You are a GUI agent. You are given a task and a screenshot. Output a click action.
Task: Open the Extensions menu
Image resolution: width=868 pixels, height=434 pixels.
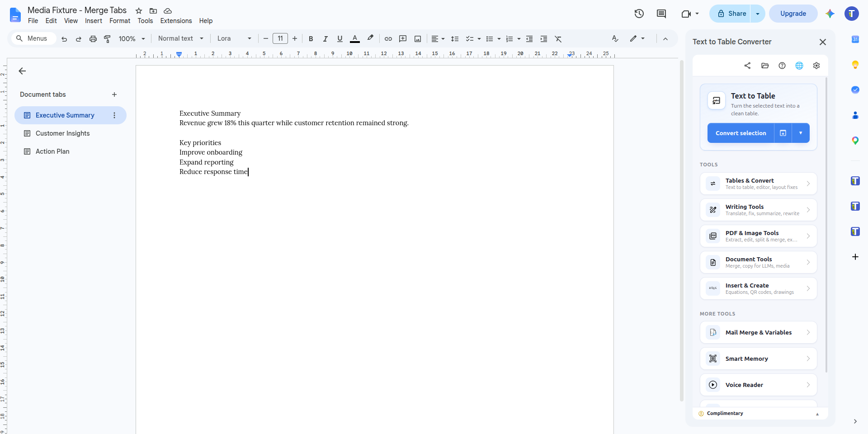coord(176,21)
